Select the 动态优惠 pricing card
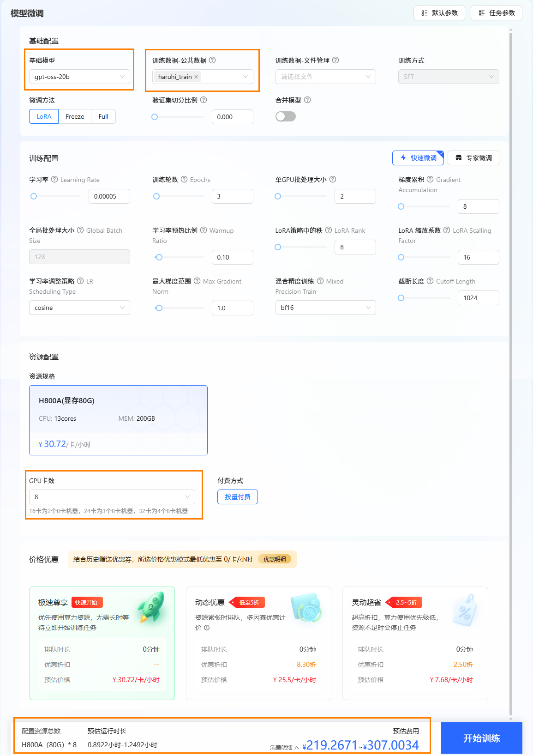Viewport: 533px width, 756px height. (x=258, y=643)
